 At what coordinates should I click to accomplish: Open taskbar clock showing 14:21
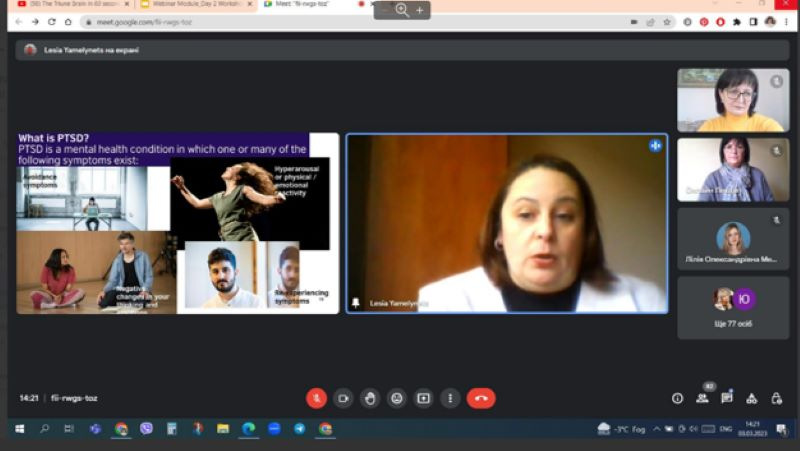pos(753,429)
